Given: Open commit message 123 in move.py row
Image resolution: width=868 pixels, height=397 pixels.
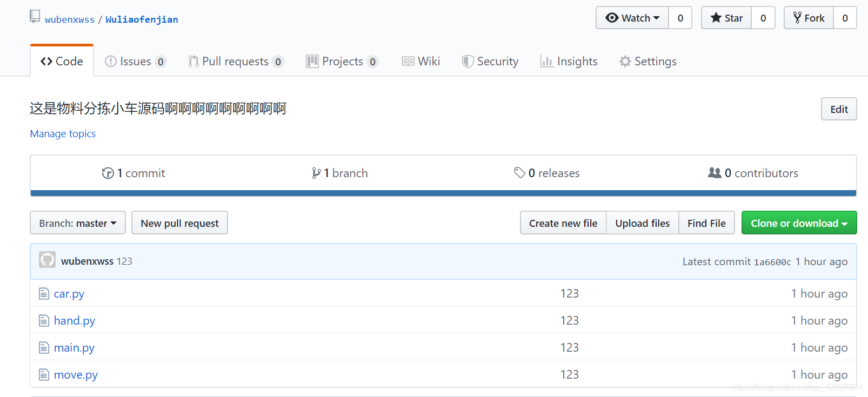Looking at the screenshot, I should click(x=570, y=374).
